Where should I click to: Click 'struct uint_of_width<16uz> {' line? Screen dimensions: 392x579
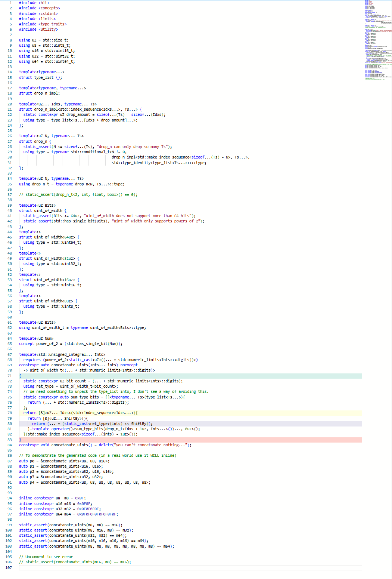pyautogui.click(x=49, y=280)
